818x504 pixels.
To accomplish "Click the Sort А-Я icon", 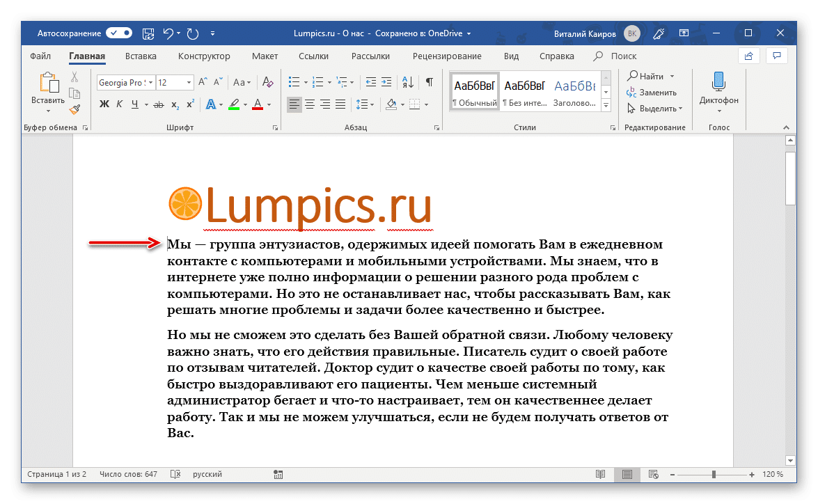I will point(409,82).
